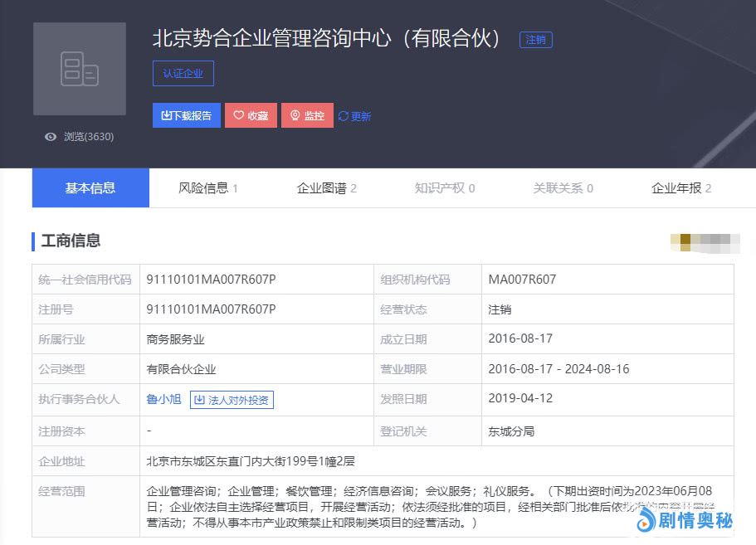Click the eye icon beside the view count
This screenshot has height=545, width=756.
[51, 137]
